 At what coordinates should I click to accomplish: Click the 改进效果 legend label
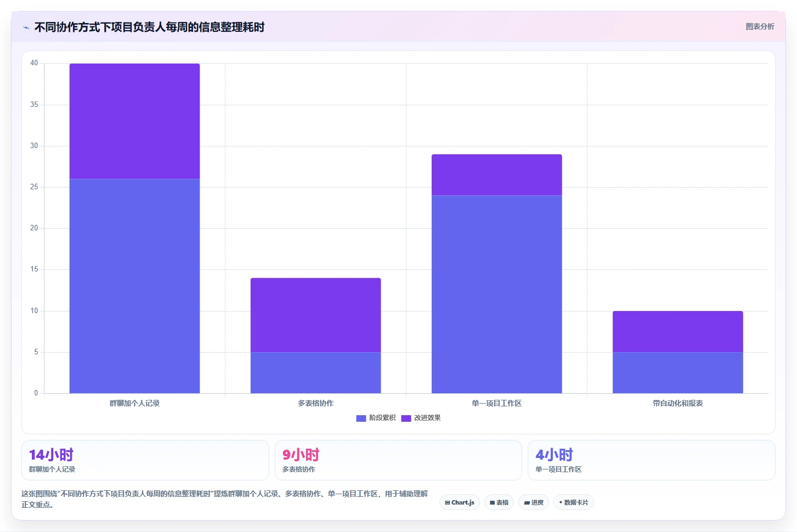tap(427, 418)
